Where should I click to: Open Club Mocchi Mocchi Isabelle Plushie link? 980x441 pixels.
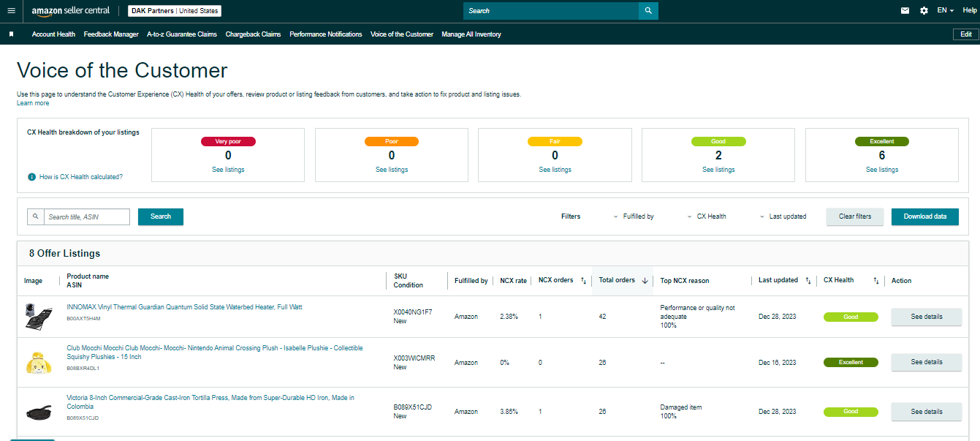tap(215, 353)
